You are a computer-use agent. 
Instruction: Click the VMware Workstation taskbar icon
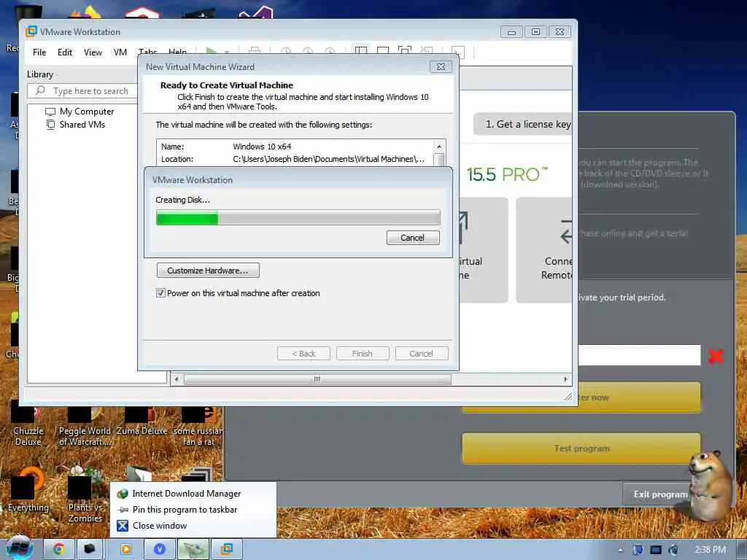click(x=227, y=549)
